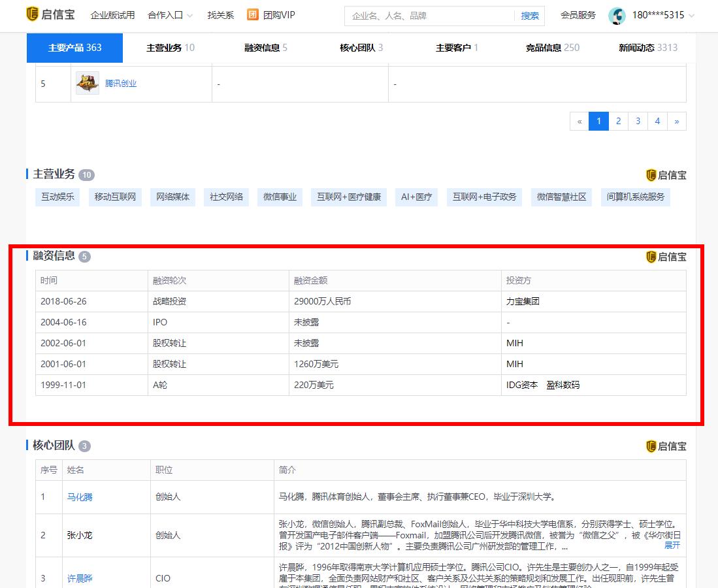This screenshot has width=718, height=588.
Task: Click the 团购VIP orange icon
Action: (253, 15)
